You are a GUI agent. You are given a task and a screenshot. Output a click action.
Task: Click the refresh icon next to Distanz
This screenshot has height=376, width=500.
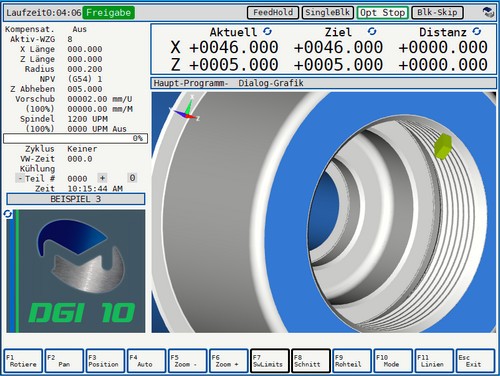point(477,32)
